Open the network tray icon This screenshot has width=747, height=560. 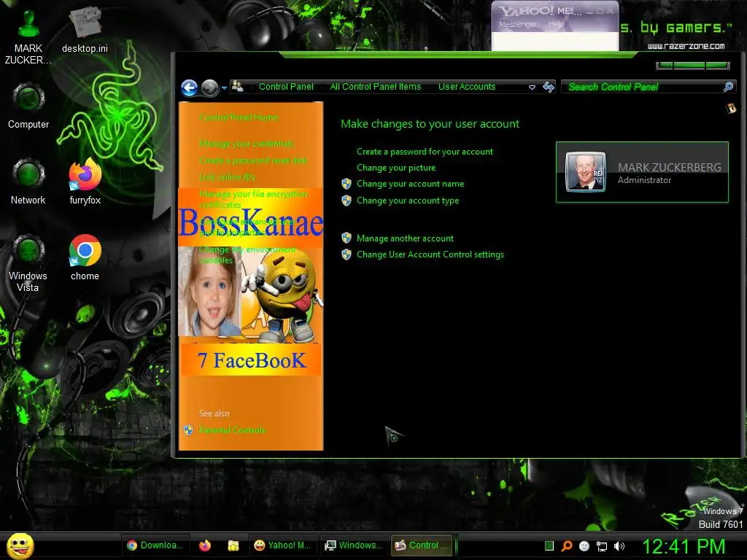point(602,546)
